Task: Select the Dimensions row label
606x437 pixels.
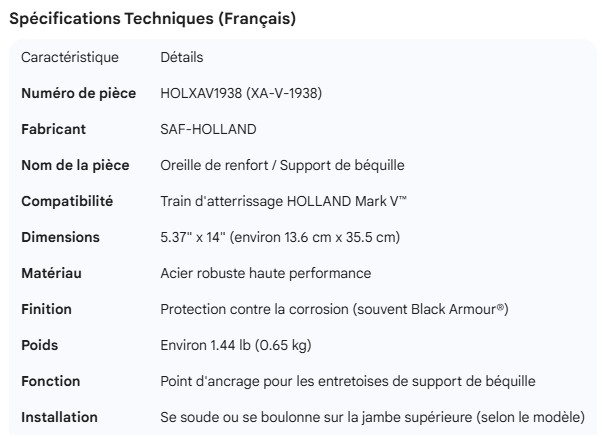Action: point(60,238)
